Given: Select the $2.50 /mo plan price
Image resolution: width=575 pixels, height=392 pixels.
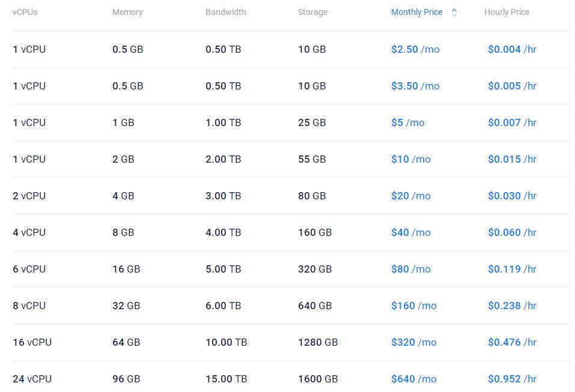Looking at the screenshot, I should coord(415,50).
